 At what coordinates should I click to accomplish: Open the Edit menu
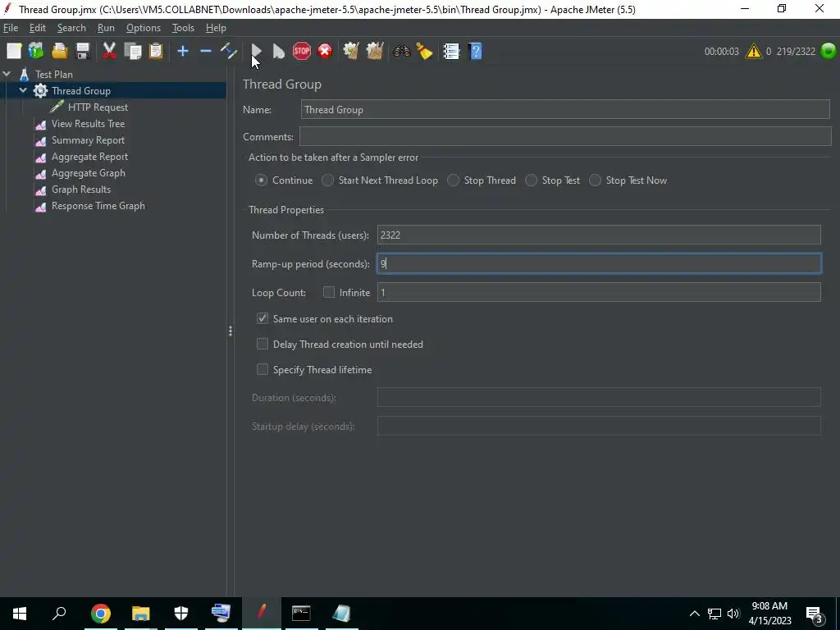click(x=38, y=28)
